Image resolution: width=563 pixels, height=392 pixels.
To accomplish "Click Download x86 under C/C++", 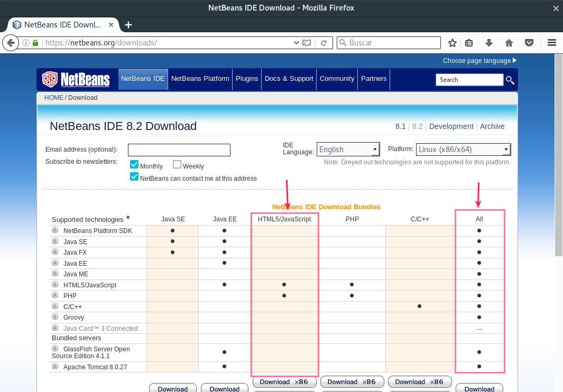I will [420, 382].
